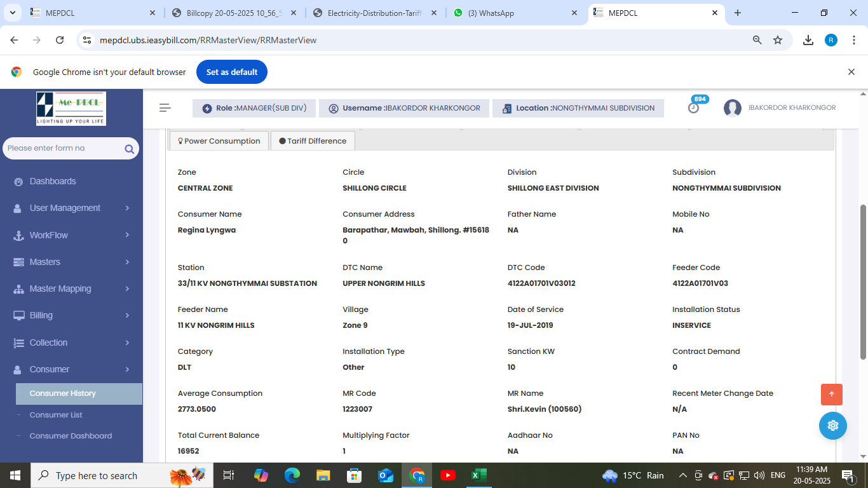Open a new browser tab with the plus button
Screen dimensions: 868x488
(x=738, y=13)
